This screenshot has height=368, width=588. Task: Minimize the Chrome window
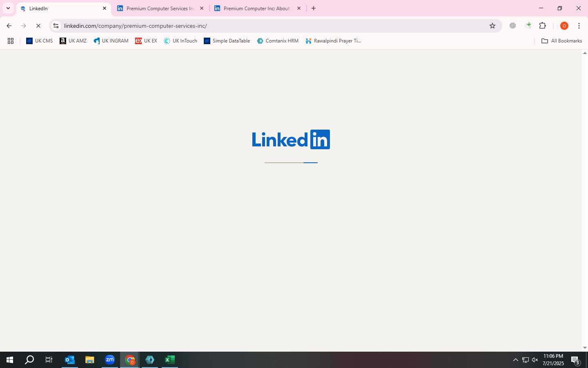[x=541, y=8]
